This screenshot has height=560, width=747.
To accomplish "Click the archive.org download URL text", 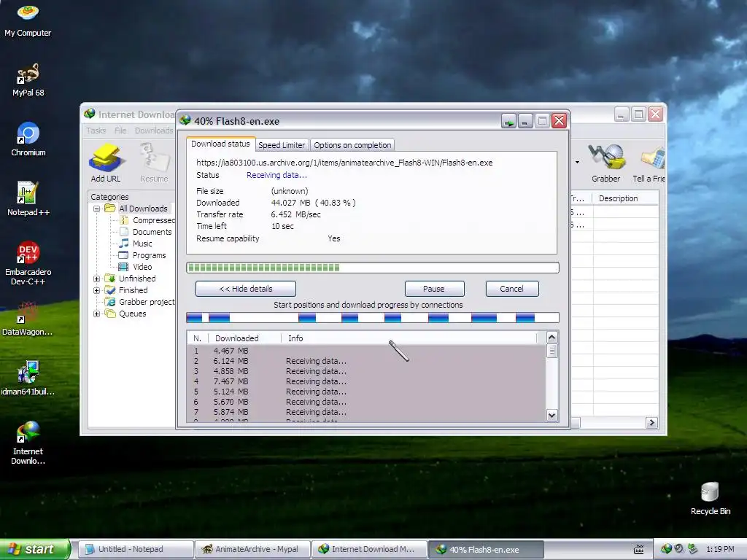I will [x=344, y=163].
